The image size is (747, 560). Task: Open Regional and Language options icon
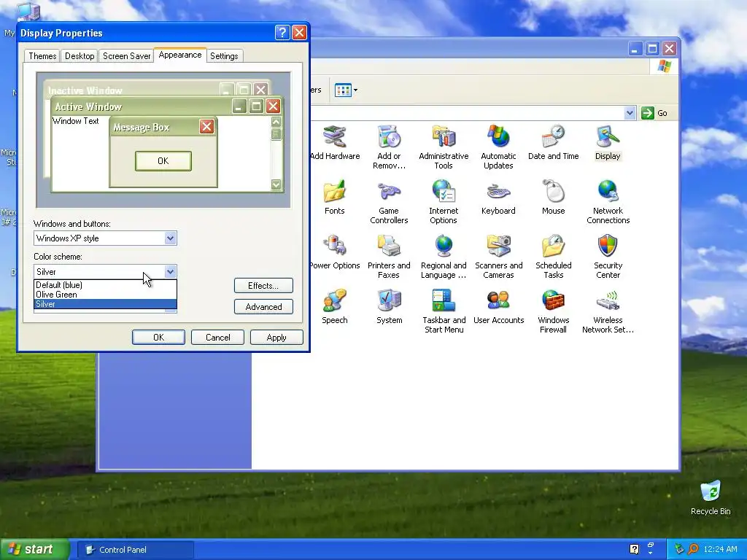444,257
